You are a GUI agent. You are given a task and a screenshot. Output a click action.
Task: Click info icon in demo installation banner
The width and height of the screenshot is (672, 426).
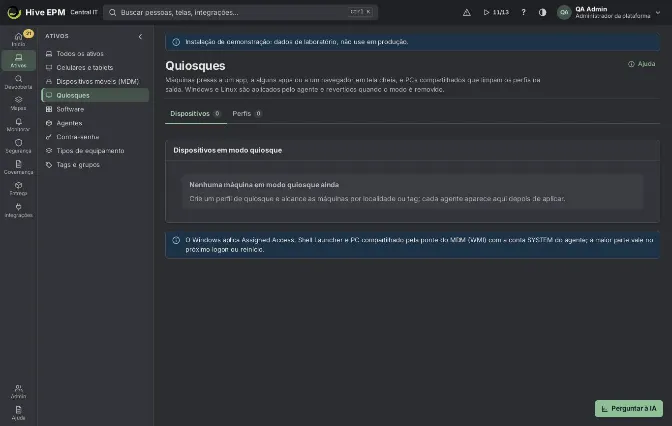[x=176, y=42]
